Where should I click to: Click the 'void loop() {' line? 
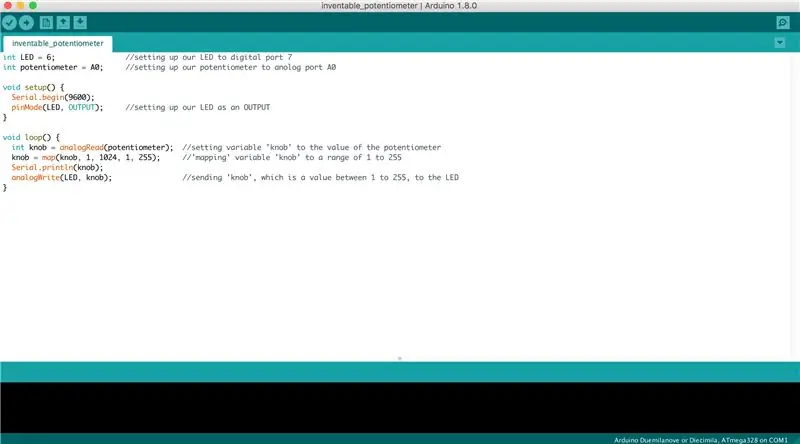31,137
